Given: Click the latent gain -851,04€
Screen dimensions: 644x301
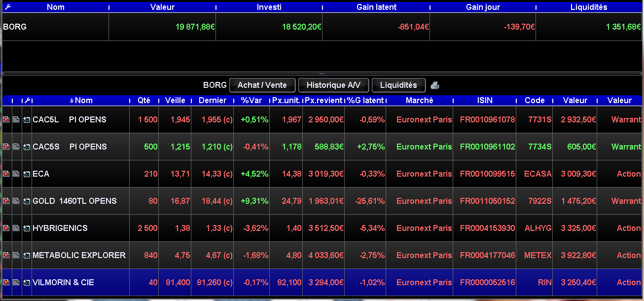Looking at the screenshot, I should click(413, 27).
